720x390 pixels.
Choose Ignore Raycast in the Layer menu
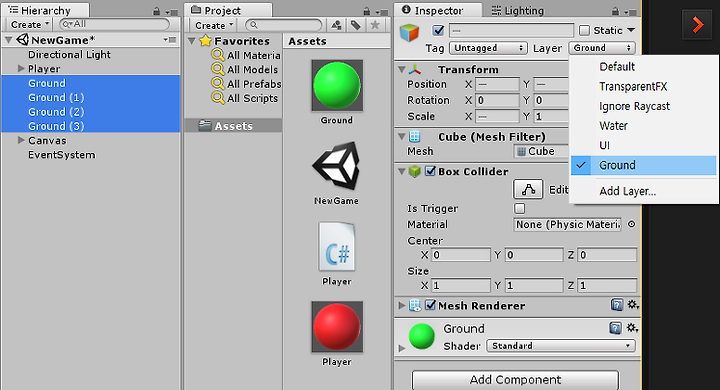[x=644, y=106]
